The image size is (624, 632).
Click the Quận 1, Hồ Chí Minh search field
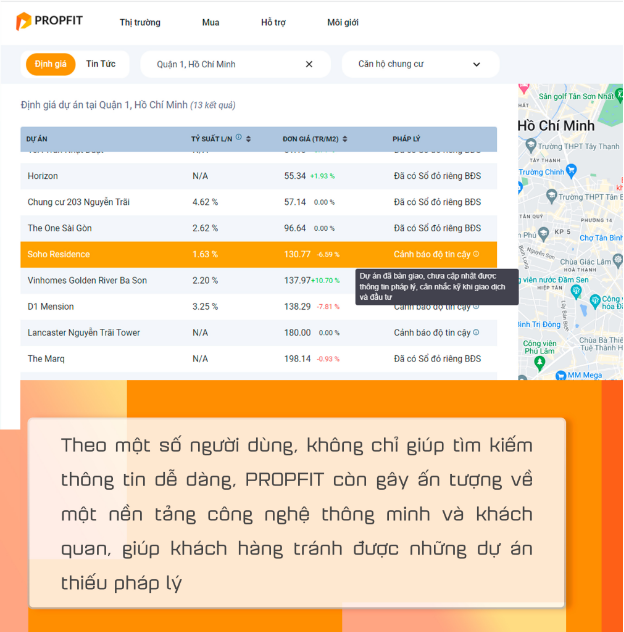point(235,64)
